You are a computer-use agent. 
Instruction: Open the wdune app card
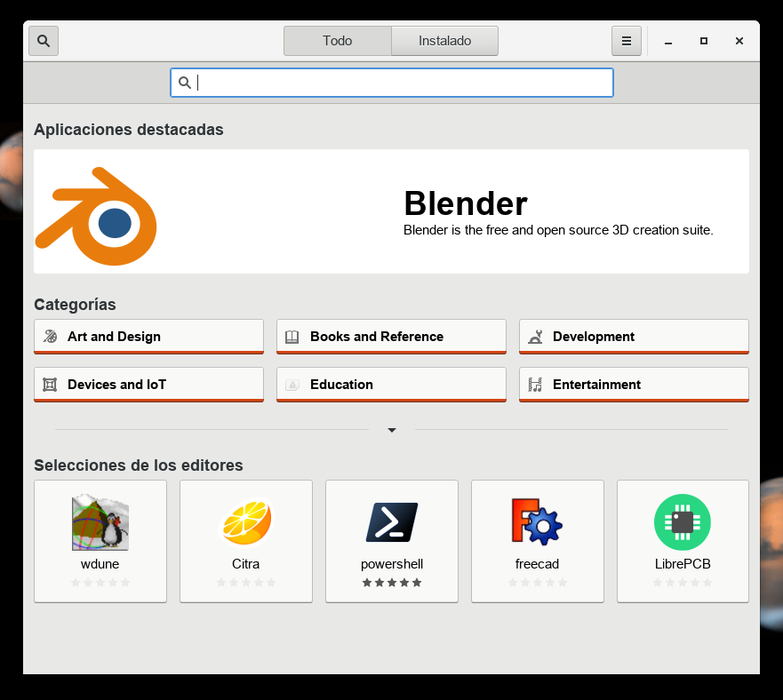[100, 541]
